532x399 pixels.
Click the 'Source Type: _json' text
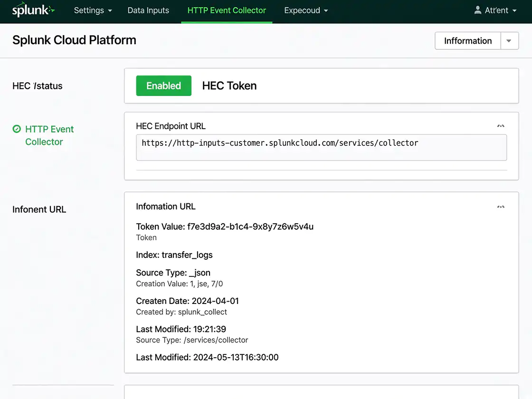tap(173, 273)
